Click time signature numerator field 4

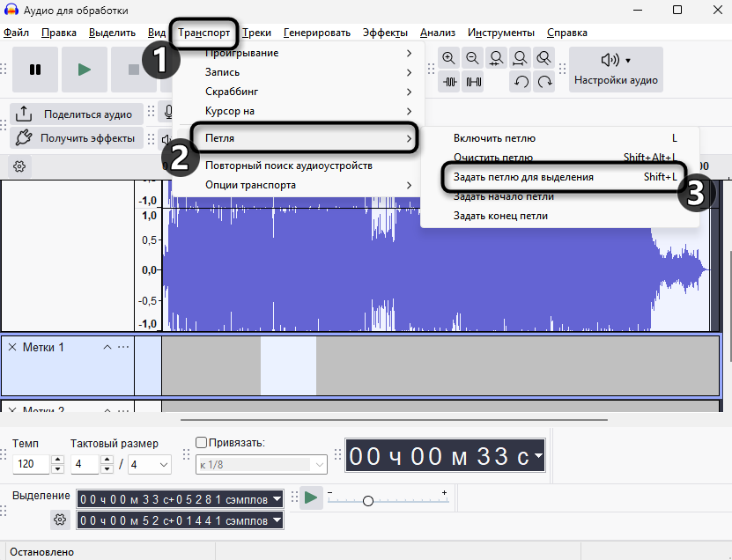(x=85, y=464)
